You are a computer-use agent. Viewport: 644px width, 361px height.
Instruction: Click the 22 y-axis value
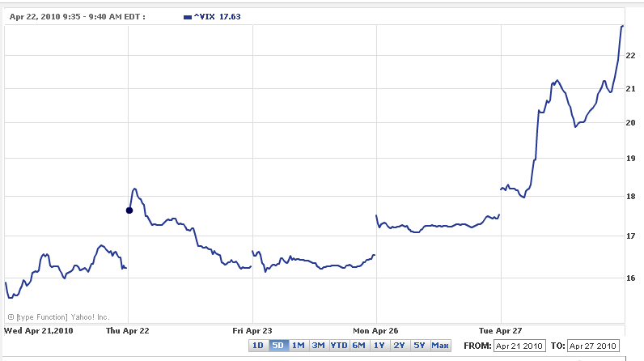(630, 55)
